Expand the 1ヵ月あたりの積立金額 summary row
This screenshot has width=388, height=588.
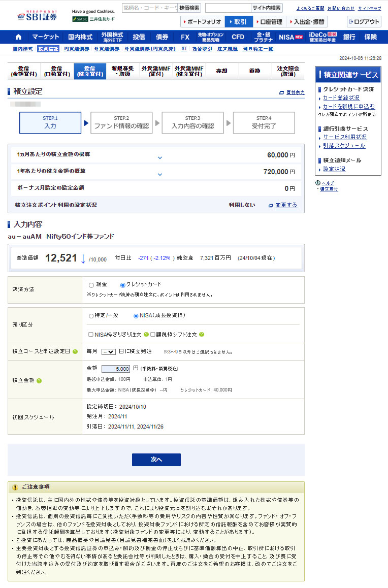tap(160, 157)
